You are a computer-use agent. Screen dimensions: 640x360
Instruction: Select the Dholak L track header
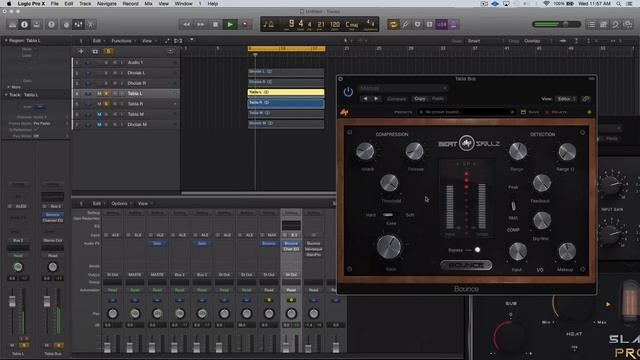click(x=126, y=73)
